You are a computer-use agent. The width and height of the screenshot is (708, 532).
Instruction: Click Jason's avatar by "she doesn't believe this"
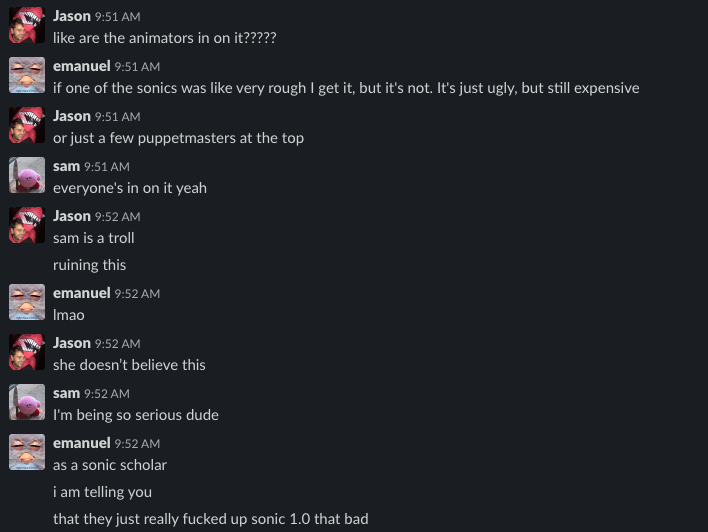pyautogui.click(x=27, y=352)
